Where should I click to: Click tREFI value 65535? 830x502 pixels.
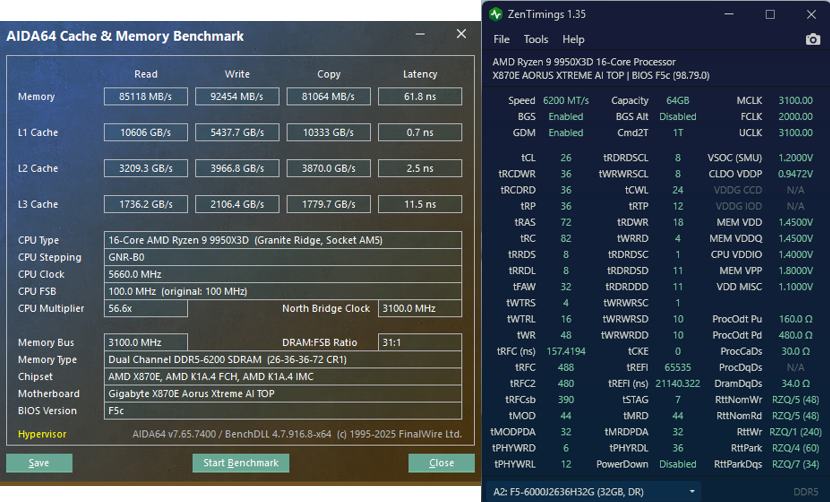[678, 367]
